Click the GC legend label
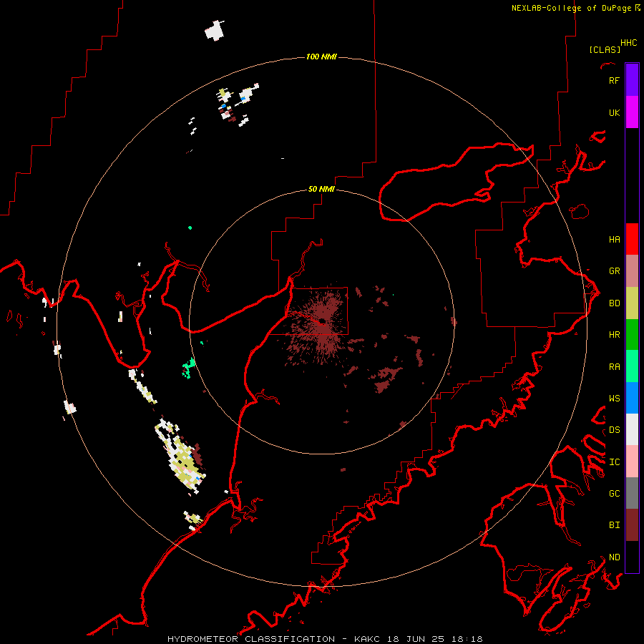The height and width of the screenshot is (644, 644). tap(614, 493)
